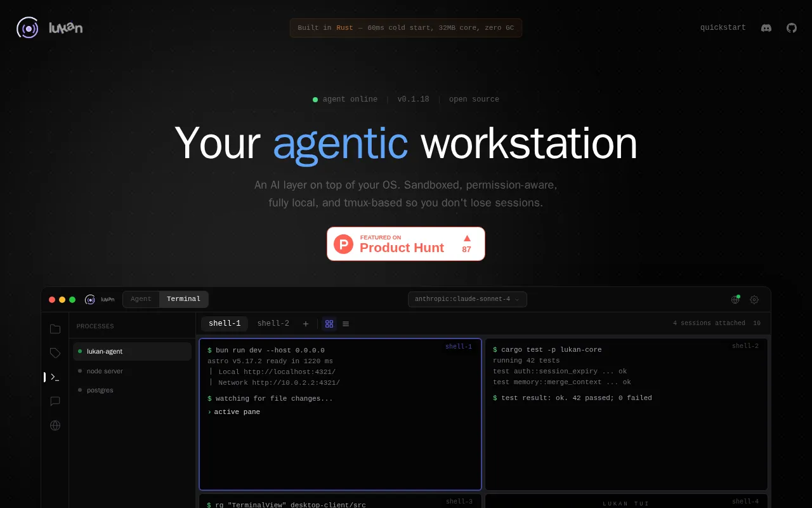The image size is (812, 508).
Task: Click the 4 sessions attached status text
Action: [709, 323]
